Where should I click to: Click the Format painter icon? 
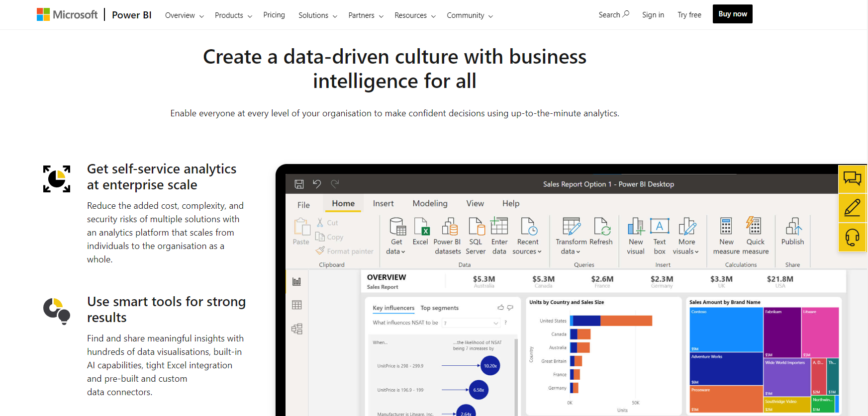(320, 250)
